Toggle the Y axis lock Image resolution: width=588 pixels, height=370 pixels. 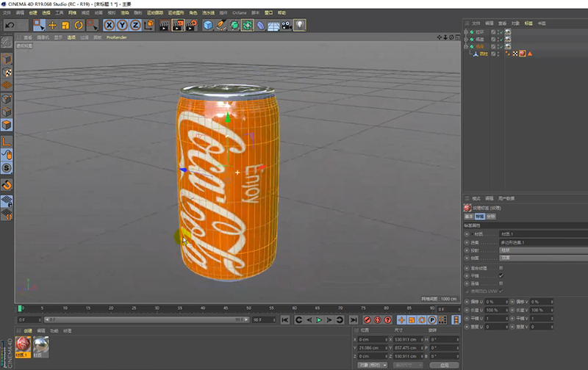coord(122,25)
